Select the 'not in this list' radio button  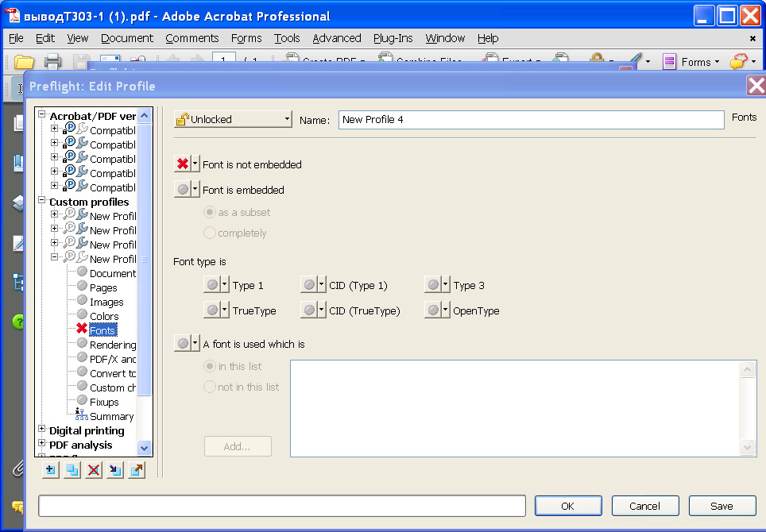click(x=210, y=387)
